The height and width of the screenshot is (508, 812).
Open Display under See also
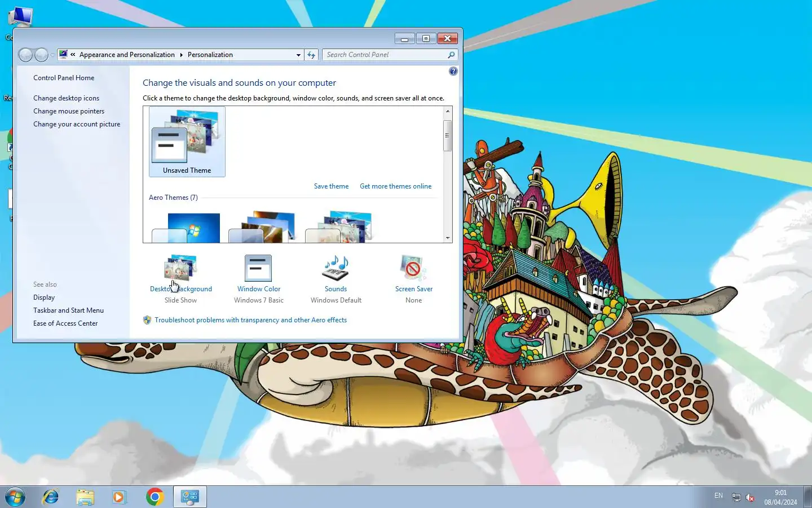(x=44, y=297)
